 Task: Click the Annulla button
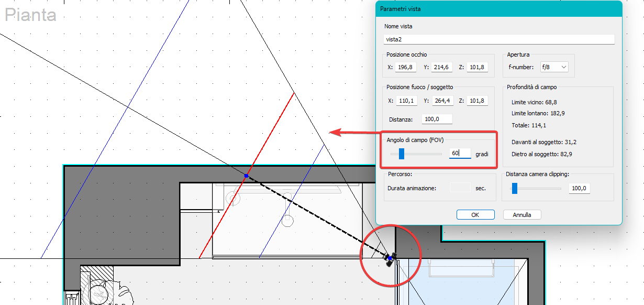(x=522, y=215)
